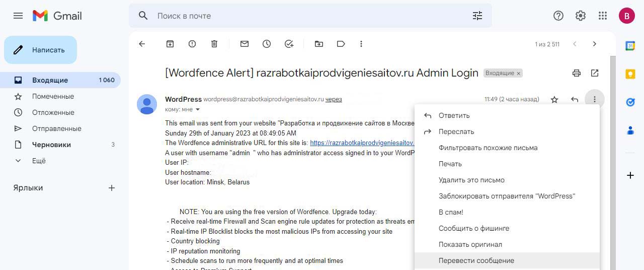This screenshot has width=644, height=270.
Task: Click the Поиск в почте search field
Action: coord(302,16)
